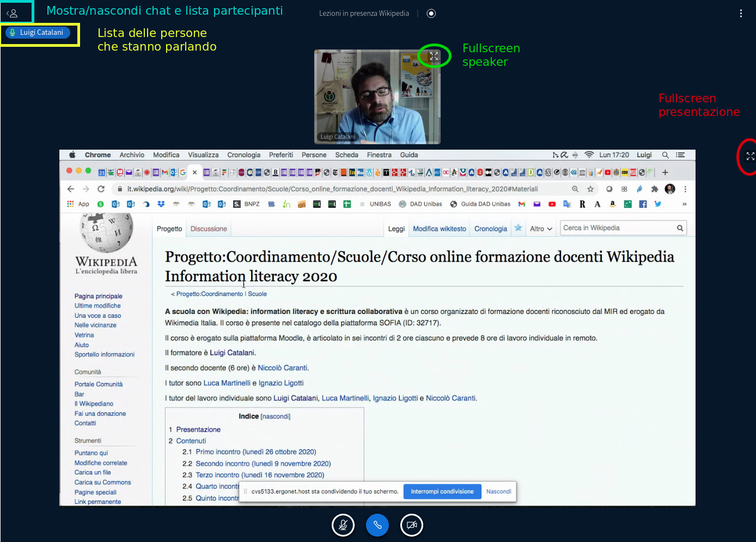Click the Nascondi link in sharing bar
756x542 pixels.
498,491
